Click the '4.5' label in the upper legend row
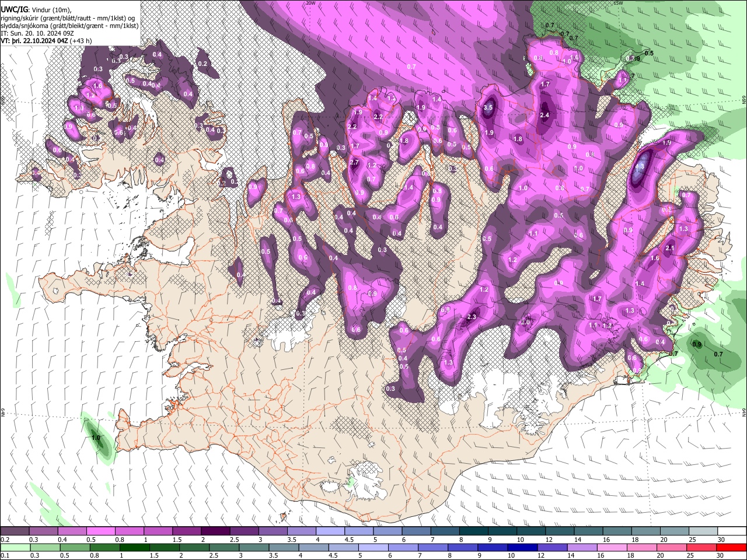Screen dimensions: 747x560 coord(349,540)
